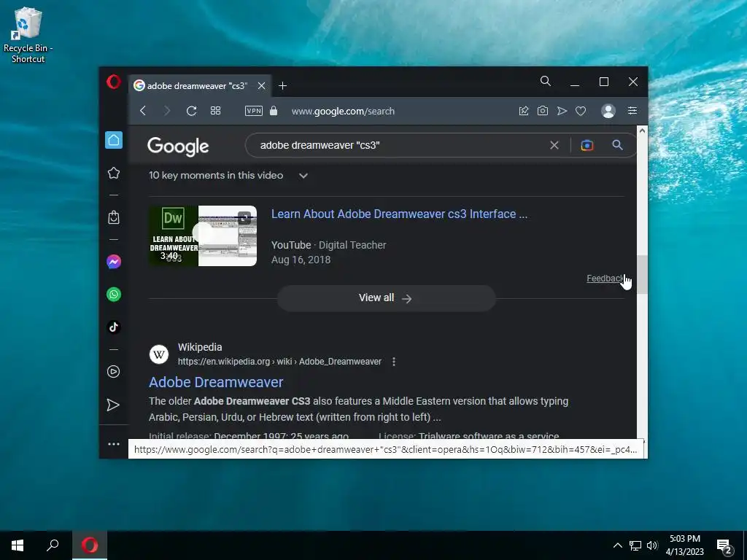Open the Opera menu logo button
747x560 pixels.
(113, 82)
